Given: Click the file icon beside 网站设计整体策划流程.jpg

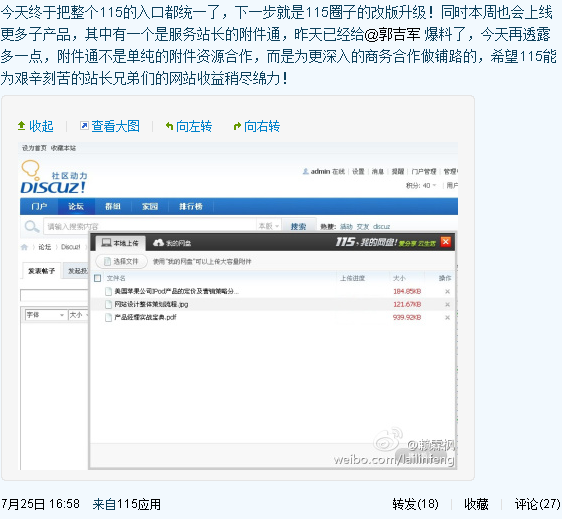Looking at the screenshot, I should click(x=108, y=304).
